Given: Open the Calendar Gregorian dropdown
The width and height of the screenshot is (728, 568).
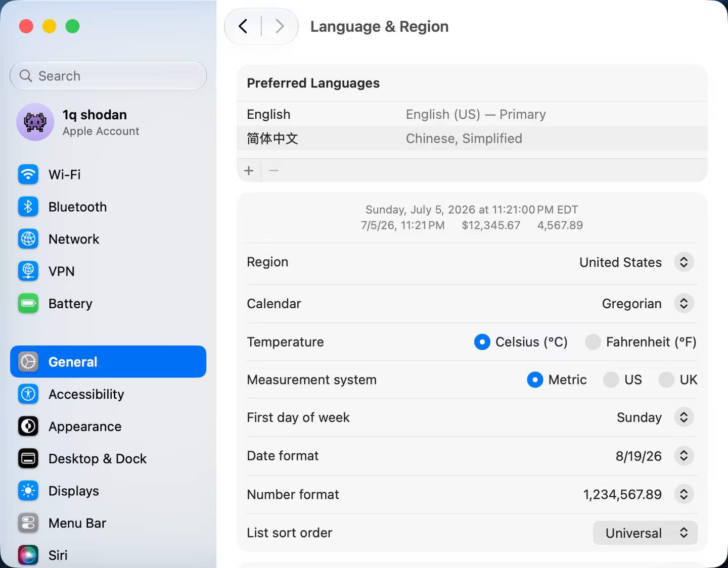Looking at the screenshot, I should click(x=684, y=303).
